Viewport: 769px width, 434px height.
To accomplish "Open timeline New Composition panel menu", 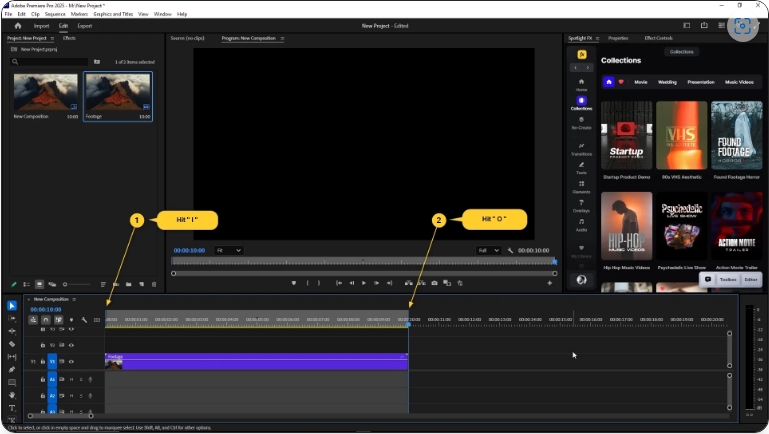I will coord(74,299).
